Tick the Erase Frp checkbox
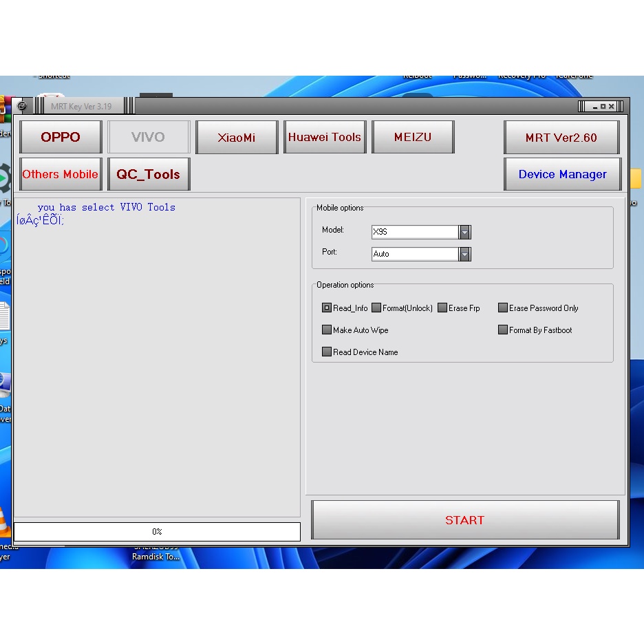Viewport: 644px width, 644px height. click(442, 308)
